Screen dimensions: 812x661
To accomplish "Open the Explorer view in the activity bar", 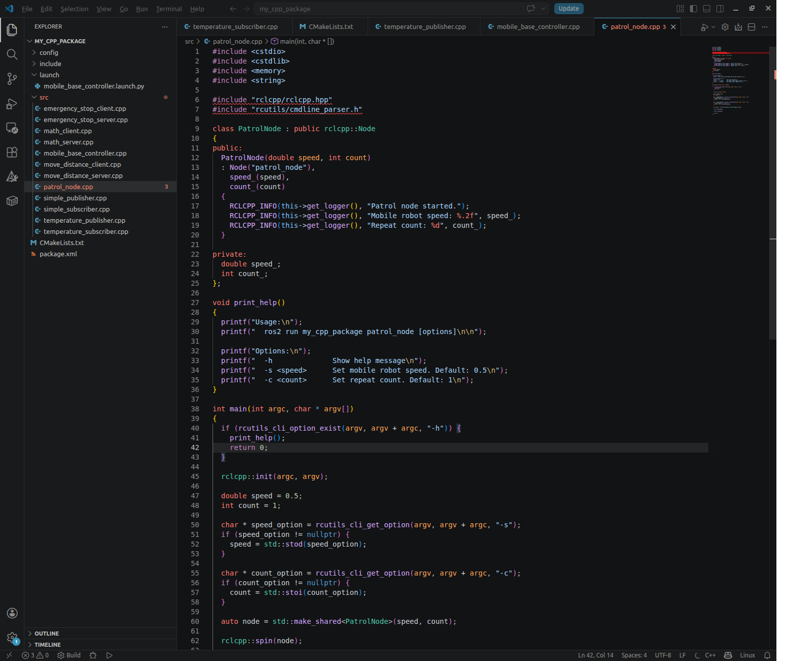I will 12,30.
